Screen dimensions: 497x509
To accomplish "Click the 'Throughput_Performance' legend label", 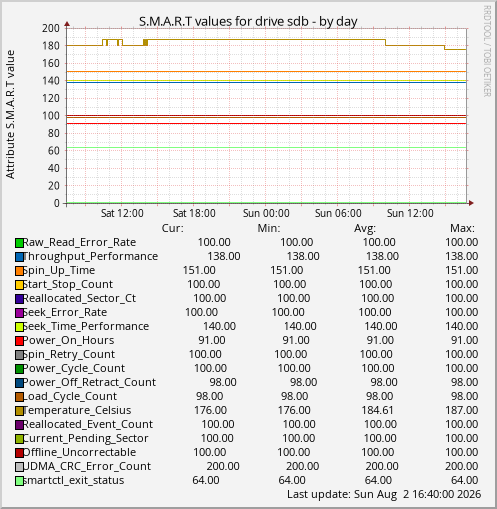I will point(90,256).
